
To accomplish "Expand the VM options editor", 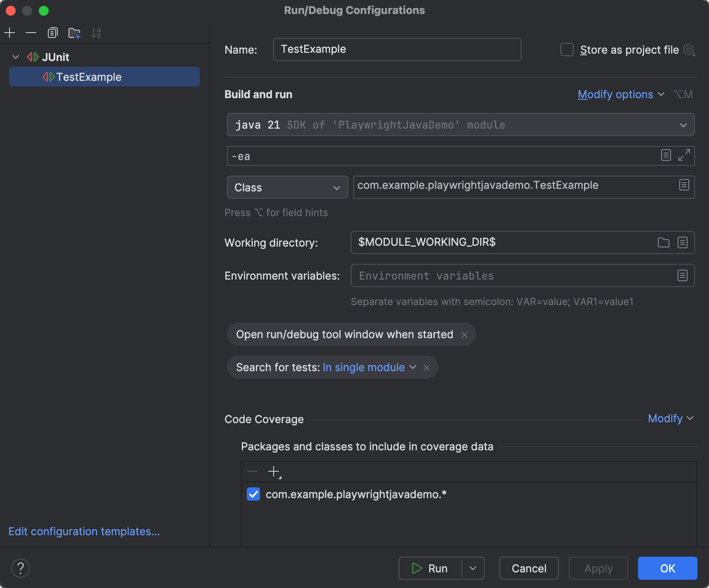I will [685, 155].
